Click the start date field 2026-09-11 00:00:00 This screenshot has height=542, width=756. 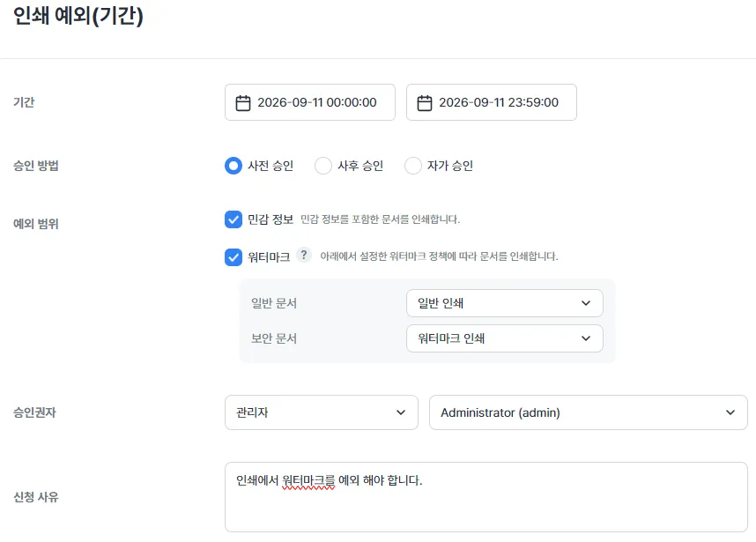[x=309, y=102]
